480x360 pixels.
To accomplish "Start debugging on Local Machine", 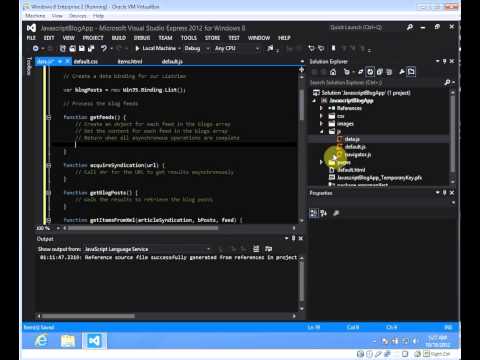I will (156, 49).
